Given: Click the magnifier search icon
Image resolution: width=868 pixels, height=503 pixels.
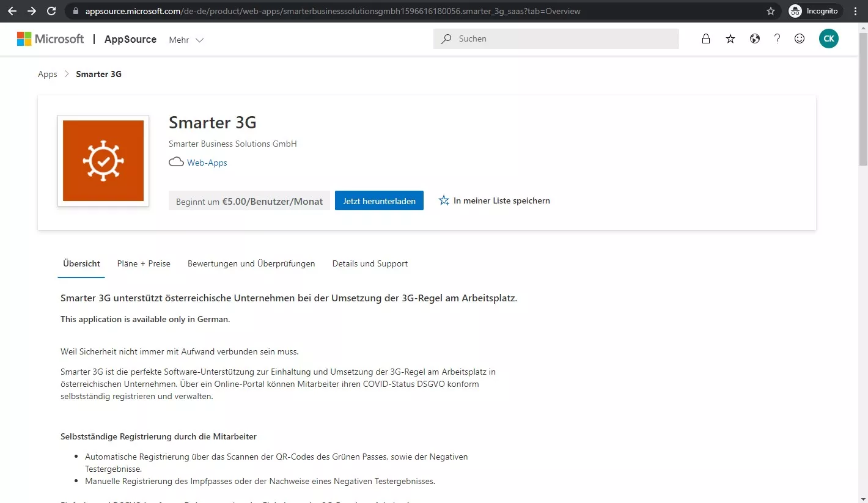Looking at the screenshot, I should click(447, 39).
